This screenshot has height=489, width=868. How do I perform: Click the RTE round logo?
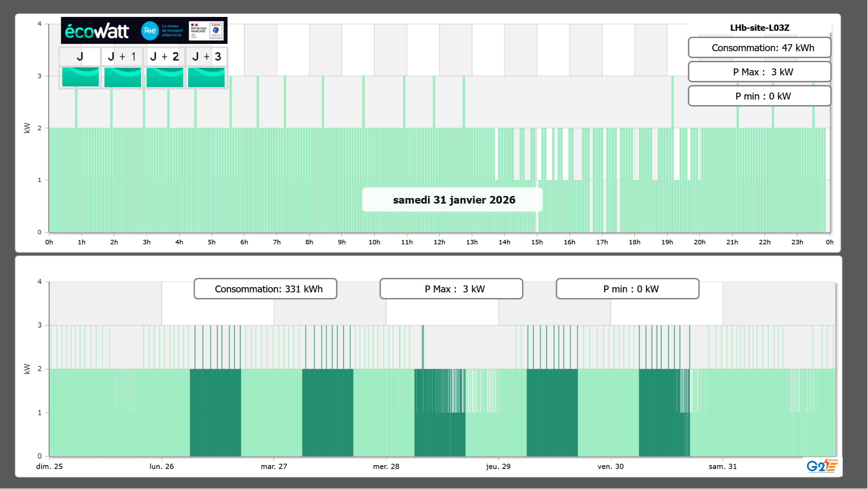tap(150, 31)
